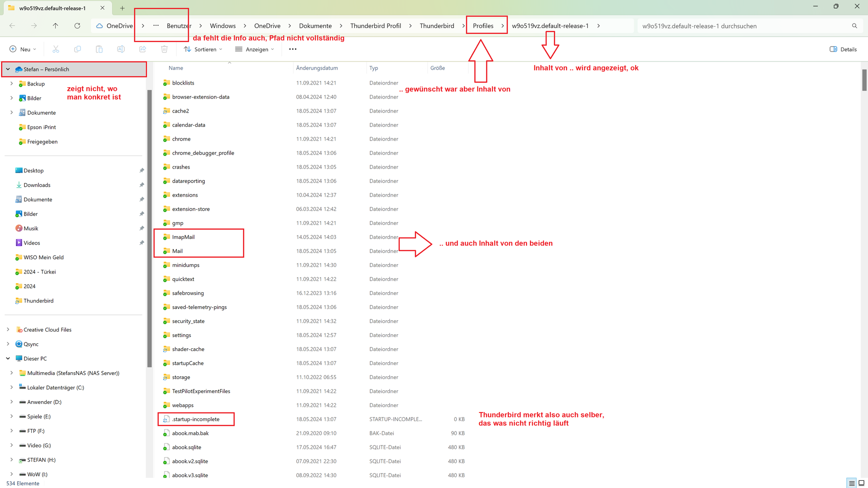Click the Creative Cloud Files icon
Screen dimensions: 868x488
point(19,330)
